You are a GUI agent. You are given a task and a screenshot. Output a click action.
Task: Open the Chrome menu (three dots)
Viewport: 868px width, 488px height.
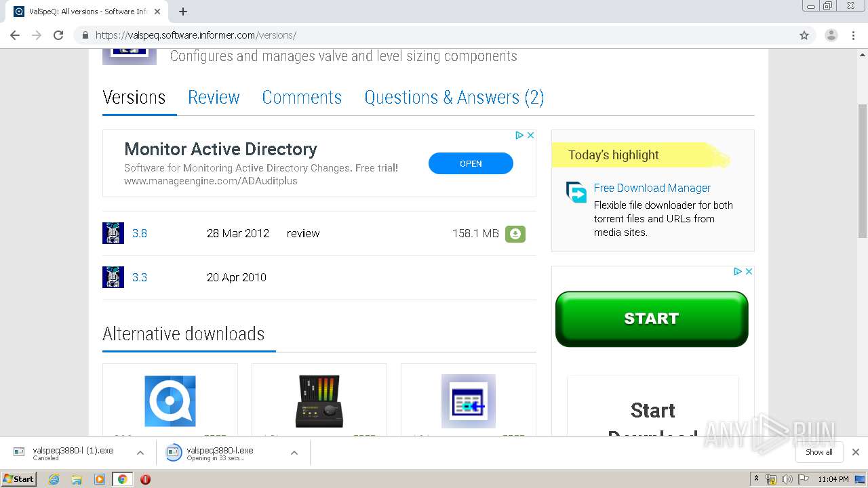[x=853, y=35]
